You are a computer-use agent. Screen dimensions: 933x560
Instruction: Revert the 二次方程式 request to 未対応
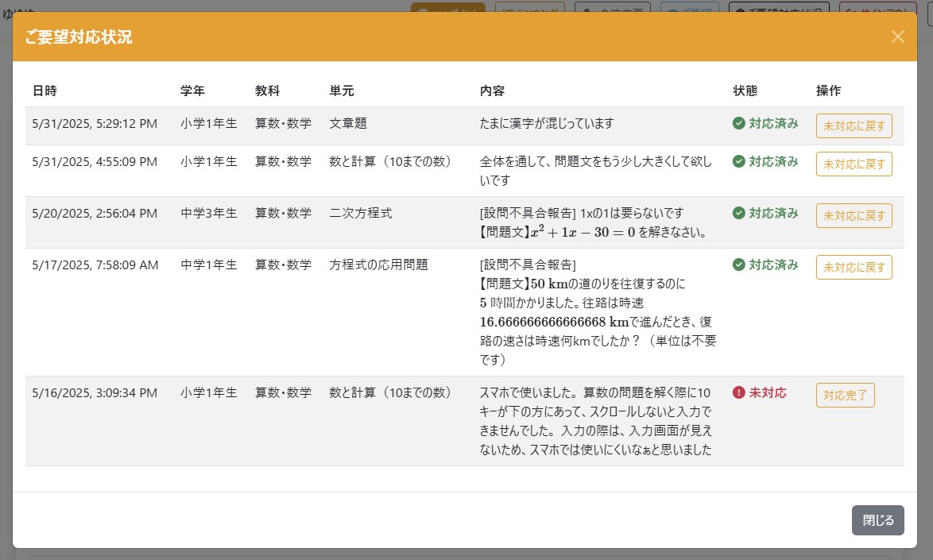click(x=854, y=215)
